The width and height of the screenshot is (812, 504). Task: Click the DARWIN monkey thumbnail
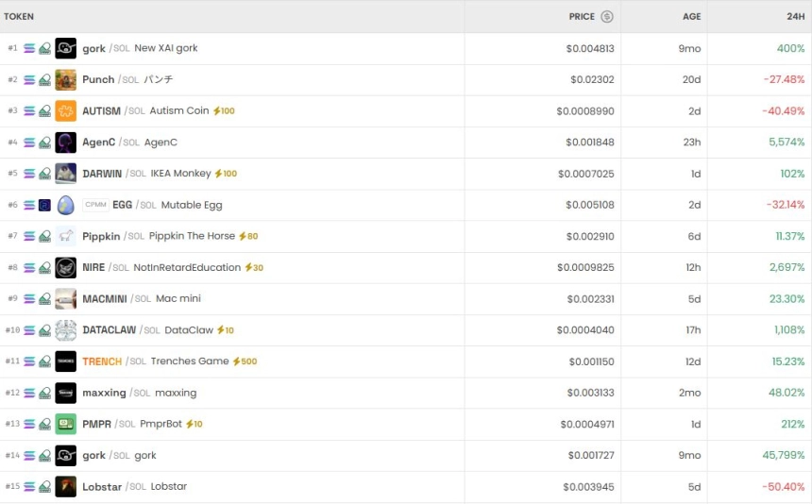coord(65,174)
